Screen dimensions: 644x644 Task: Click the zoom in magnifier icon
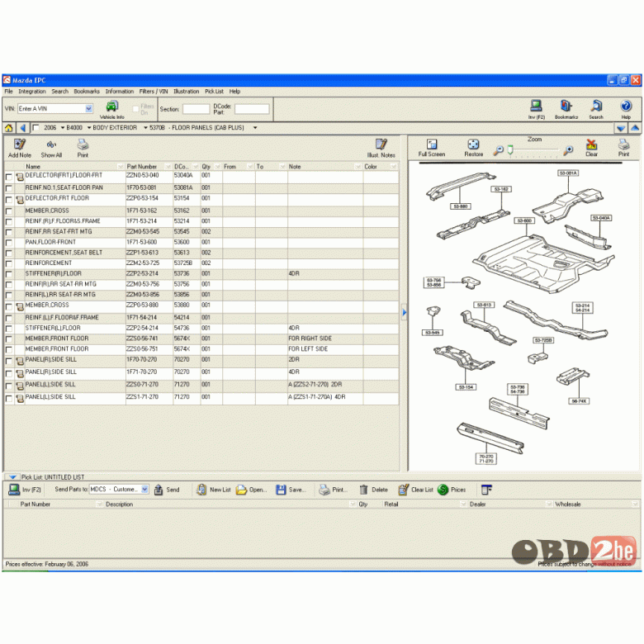tap(568, 151)
